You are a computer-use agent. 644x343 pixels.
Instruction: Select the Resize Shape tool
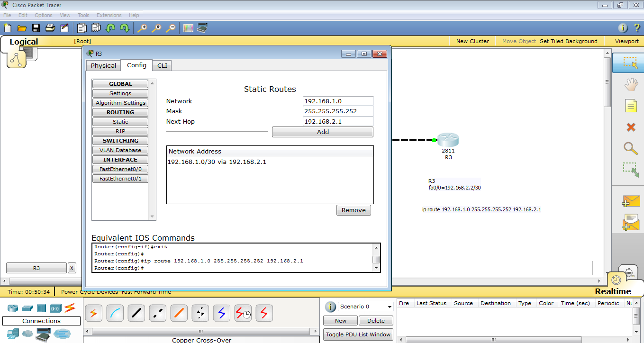coord(630,169)
